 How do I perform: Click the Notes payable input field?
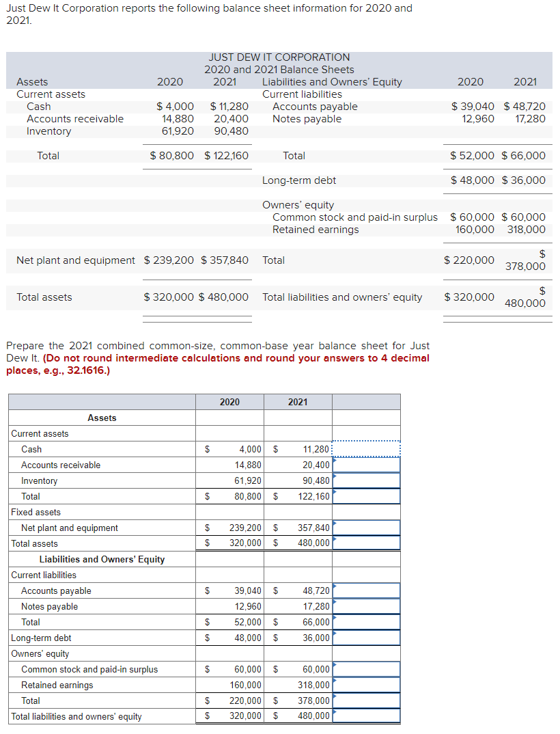(x=367, y=606)
